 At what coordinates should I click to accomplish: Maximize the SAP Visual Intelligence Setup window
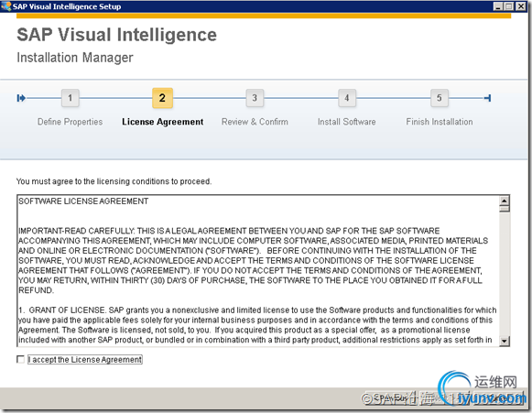[x=508, y=6]
